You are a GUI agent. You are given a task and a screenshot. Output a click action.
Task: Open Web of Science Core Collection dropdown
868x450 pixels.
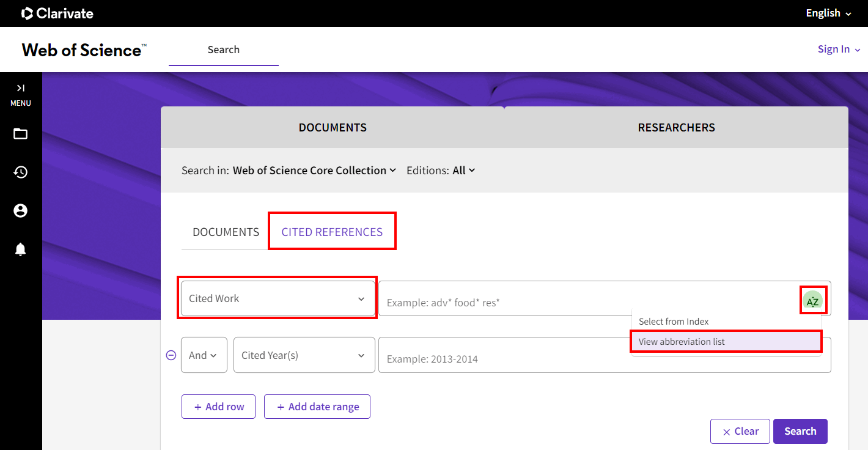tap(314, 171)
